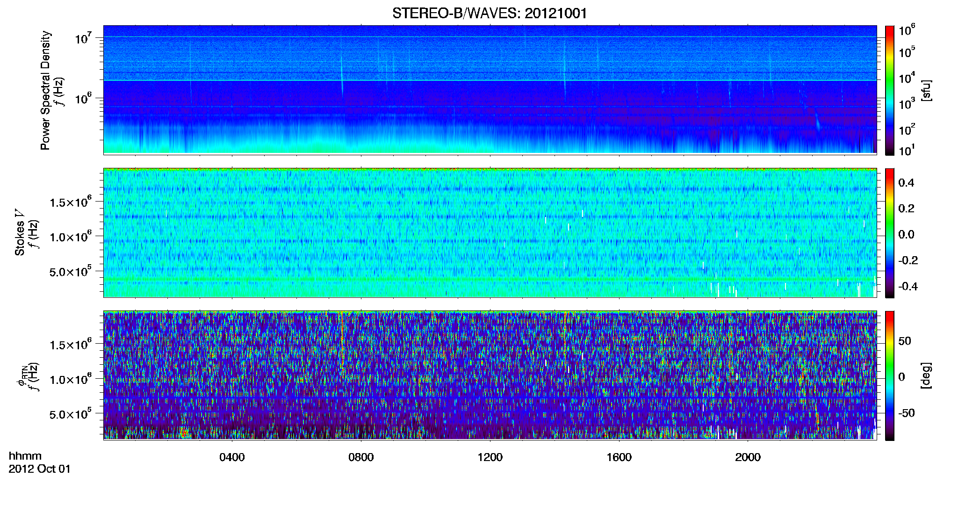Viewport: 980px width, 505px height.
Task: Click the Power Spectral Density colorbar gradient
Action: [890, 90]
